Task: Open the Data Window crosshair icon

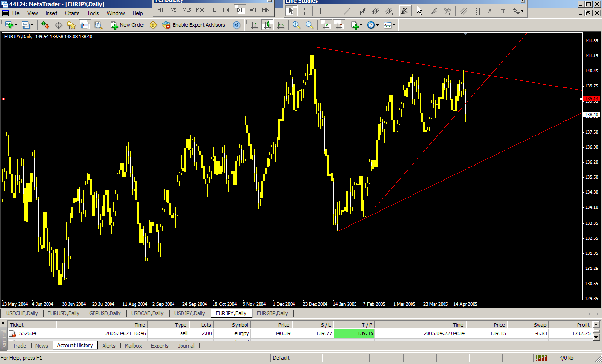Action: [x=59, y=25]
